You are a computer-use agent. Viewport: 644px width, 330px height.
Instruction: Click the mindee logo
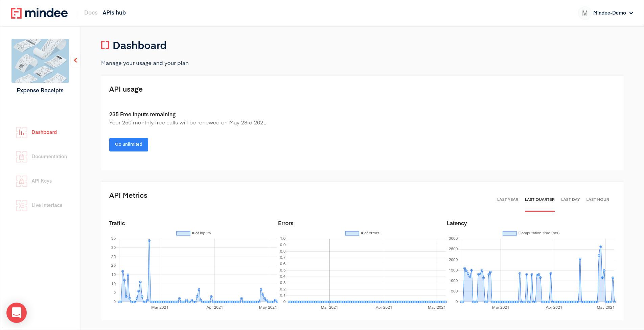pos(39,13)
